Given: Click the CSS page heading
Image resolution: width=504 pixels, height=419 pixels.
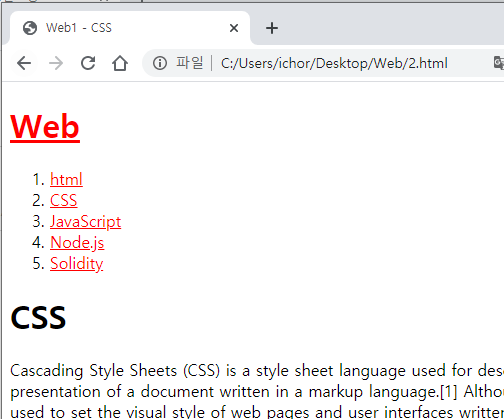Looking at the screenshot, I should tap(38, 317).
